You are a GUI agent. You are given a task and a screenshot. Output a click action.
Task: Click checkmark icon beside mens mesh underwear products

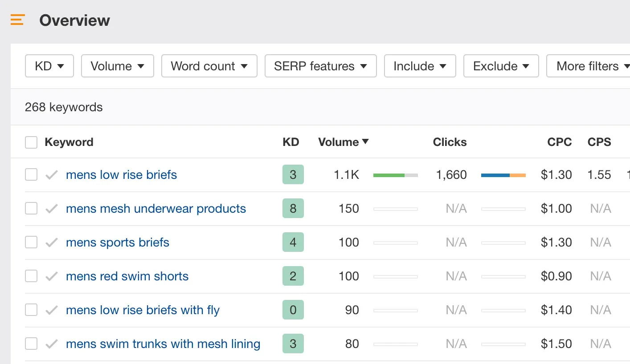(52, 209)
